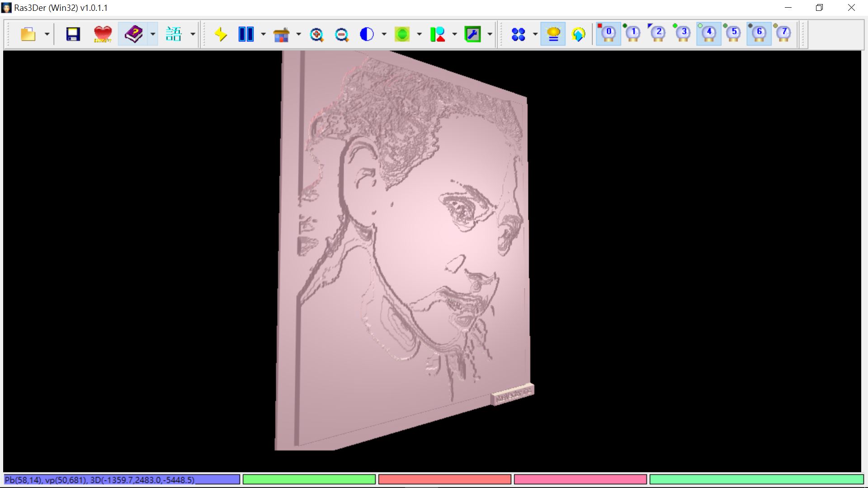Screen dimensions: 868x488
Task: Open the wrench settings tool
Action: 473,33
